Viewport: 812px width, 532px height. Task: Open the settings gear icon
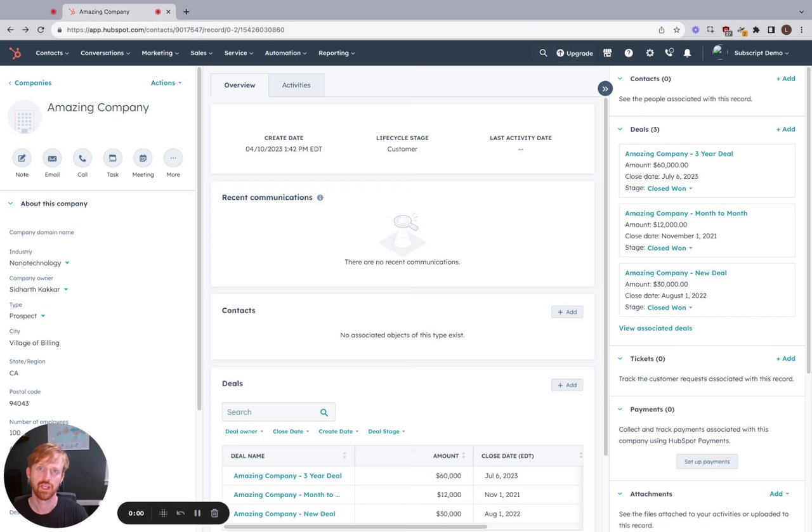pos(650,53)
